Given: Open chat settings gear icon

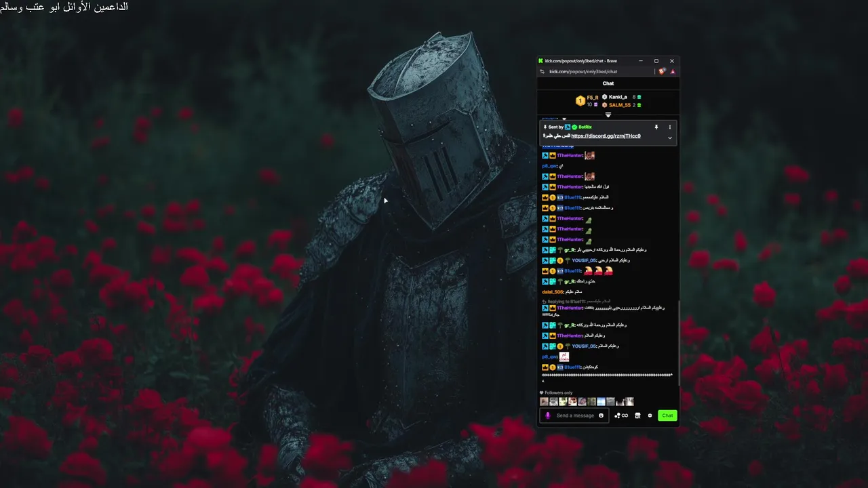Looking at the screenshot, I should pyautogui.click(x=650, y=415).
